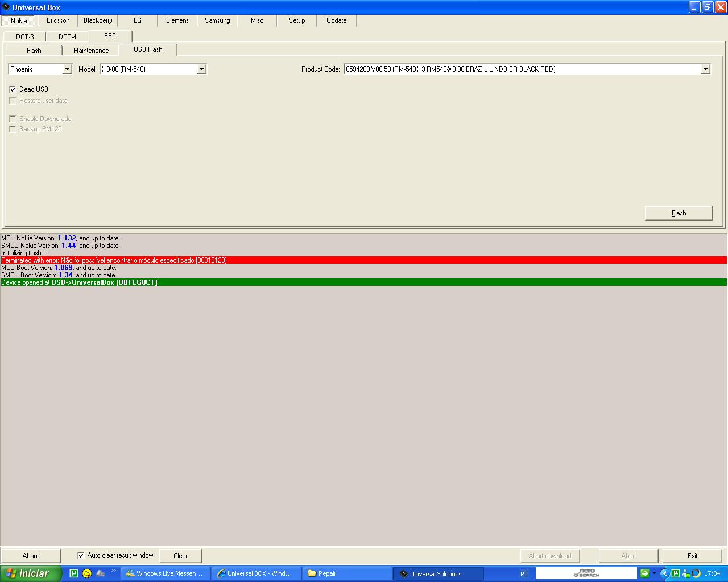Switch to the Blackberry tab
The image size is (728, 582).
[98, 20]
